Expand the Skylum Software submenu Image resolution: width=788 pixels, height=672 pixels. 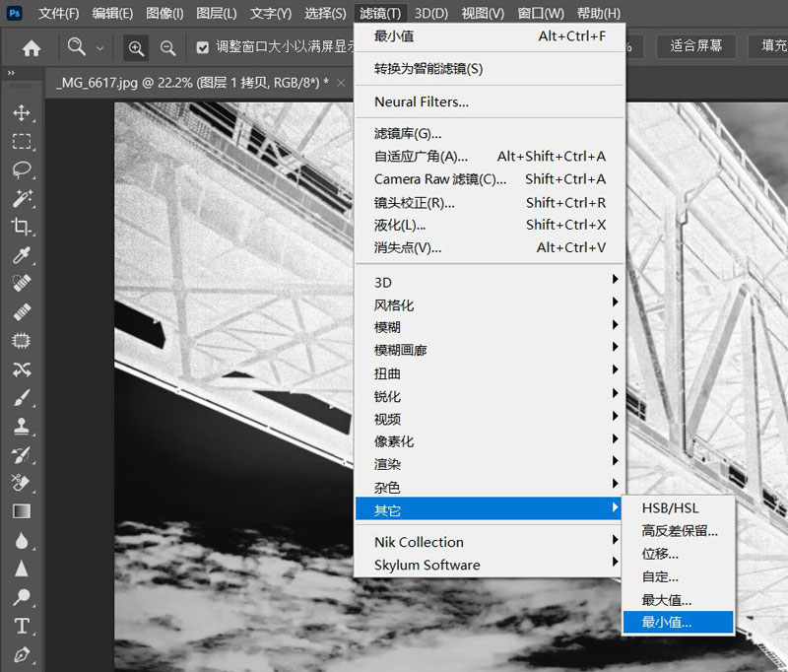[x=490, y=565]
